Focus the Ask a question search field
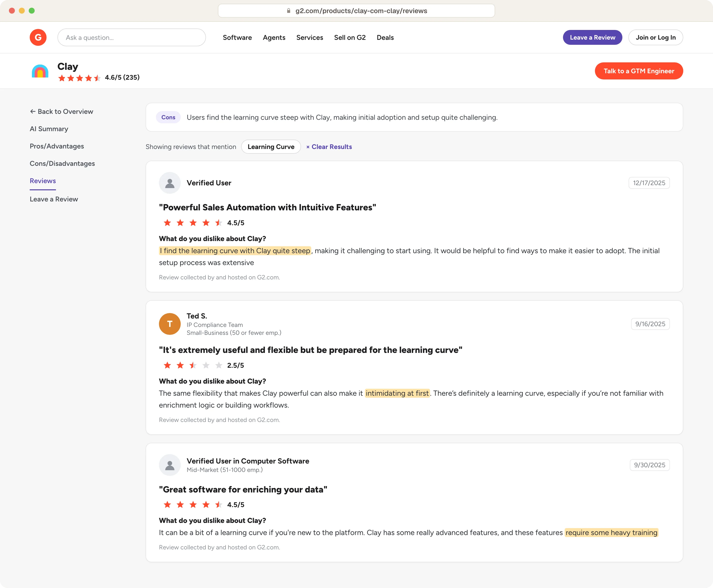This screenshot has height=588, width=713. (131, 37)
